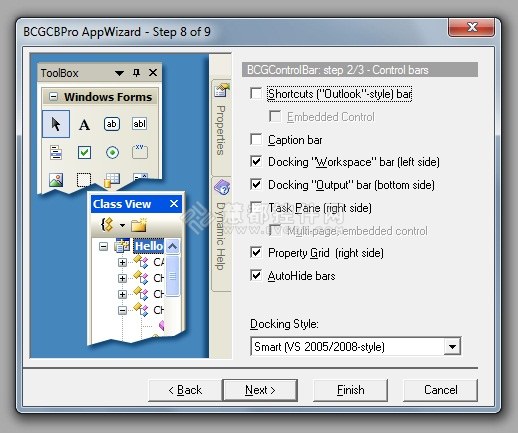Image resolution: width=518 pixels, height=433 pixels.
Task: Select the Hello item in Class View
Action: coord(149,246)
